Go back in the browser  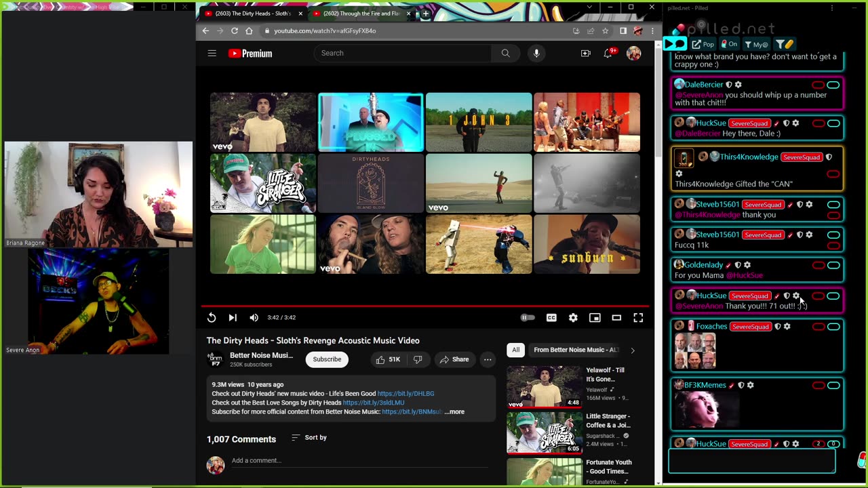tap(205, 30)
